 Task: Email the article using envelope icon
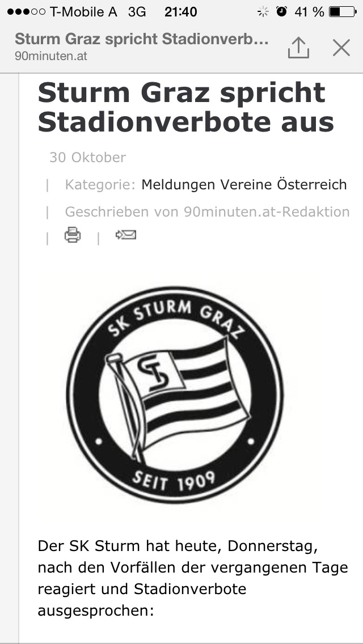click(x=126, y=235)
